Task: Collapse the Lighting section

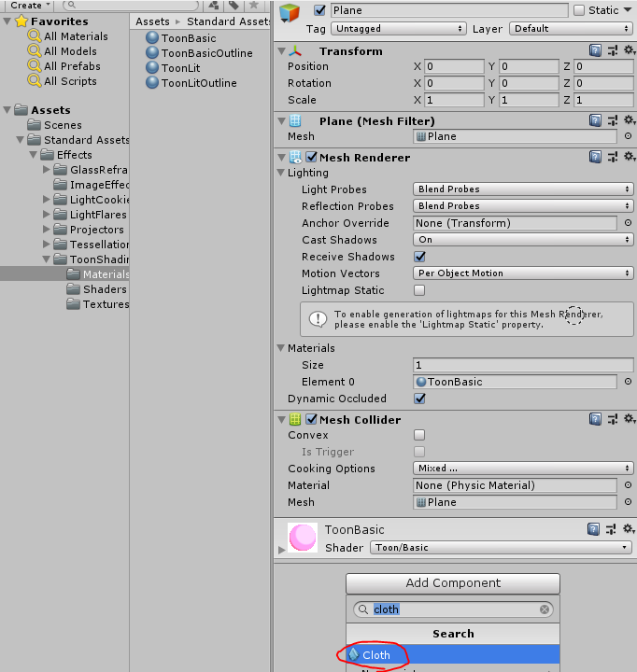Action: (x=281, y=173)
